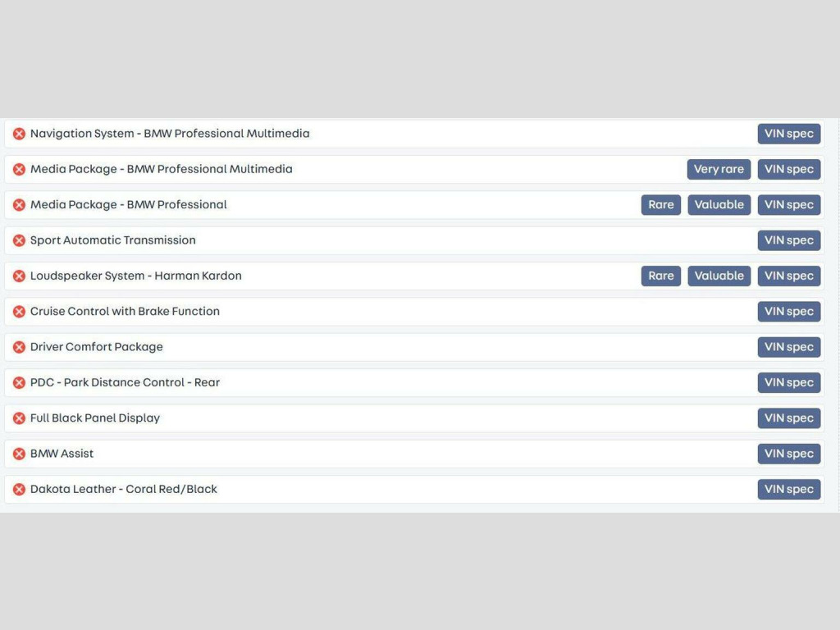The image size is (840, 630).
Task: Click the Rare badge on Harman Kardon row
Action: tap(660, 276)
